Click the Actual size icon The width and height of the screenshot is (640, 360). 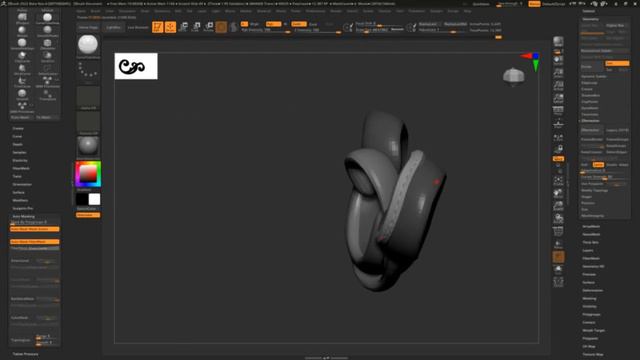point(558,86)
